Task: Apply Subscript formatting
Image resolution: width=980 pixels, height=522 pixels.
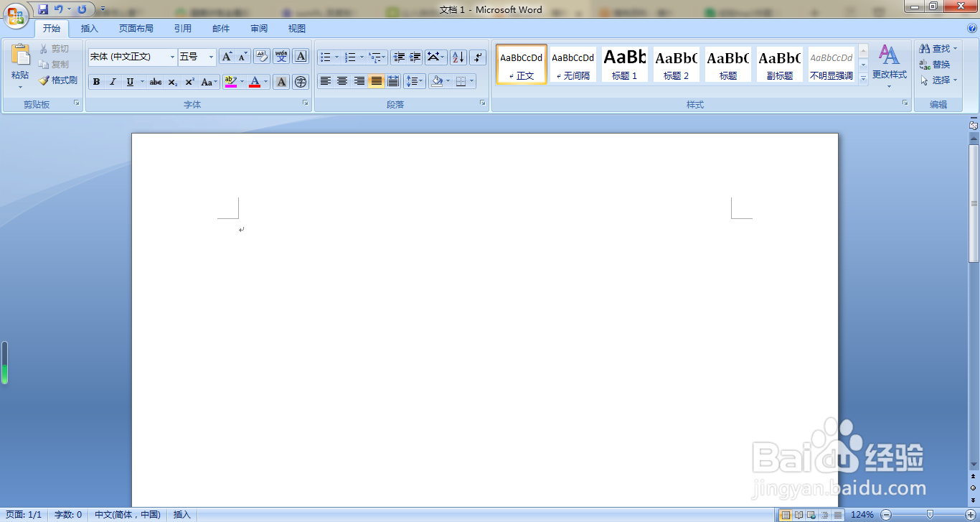Action: [x=173, y=82]
